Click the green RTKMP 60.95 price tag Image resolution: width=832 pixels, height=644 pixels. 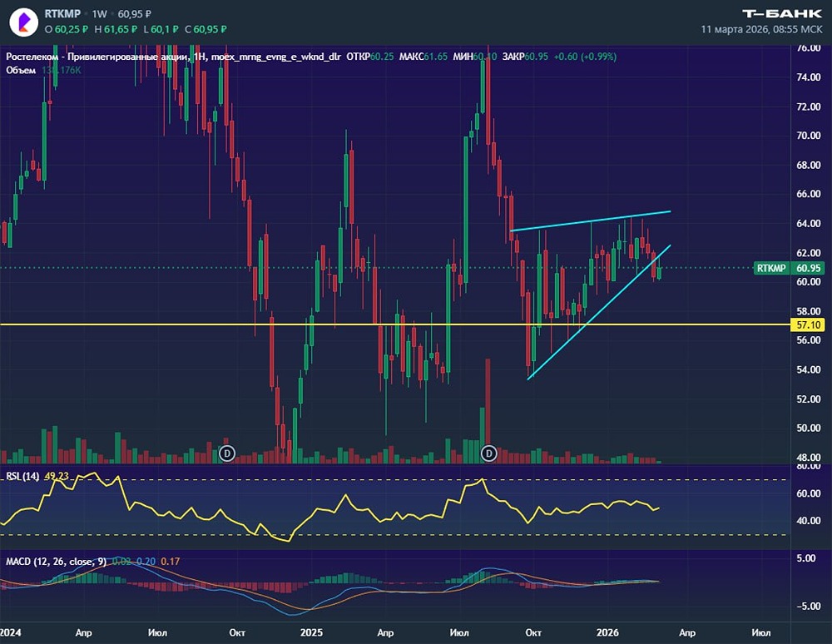click(790, 268)
